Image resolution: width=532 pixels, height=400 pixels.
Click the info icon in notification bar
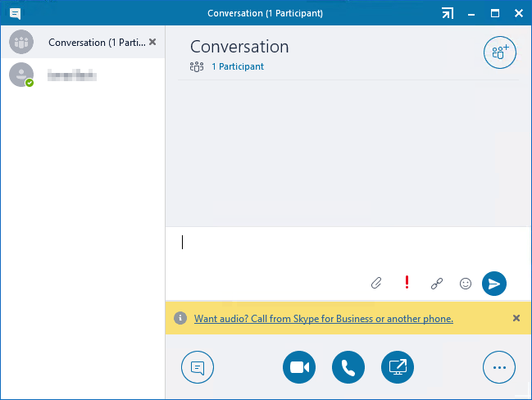(180, 318)
